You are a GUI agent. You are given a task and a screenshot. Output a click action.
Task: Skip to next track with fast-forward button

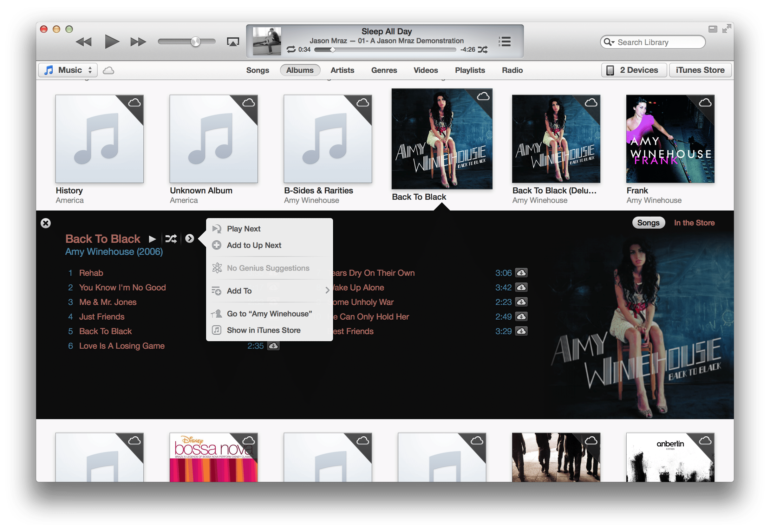[138, 42]
